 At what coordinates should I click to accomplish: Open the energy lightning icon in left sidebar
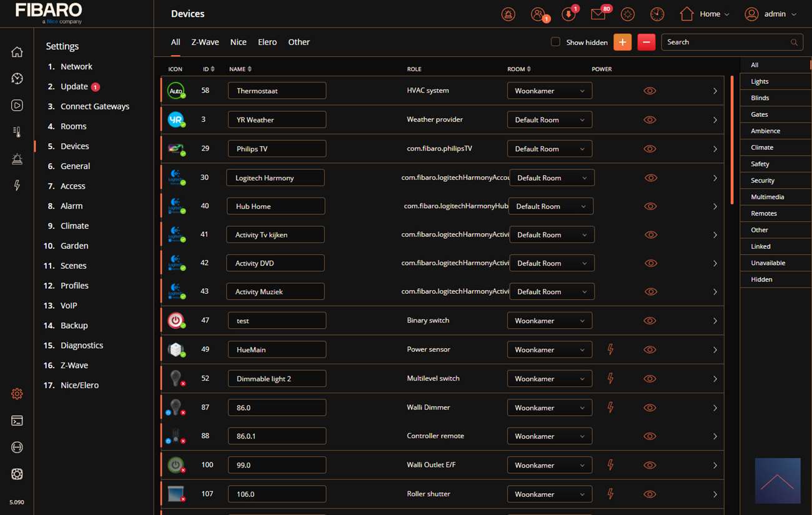pyautogui.click(x=17, y=185)
